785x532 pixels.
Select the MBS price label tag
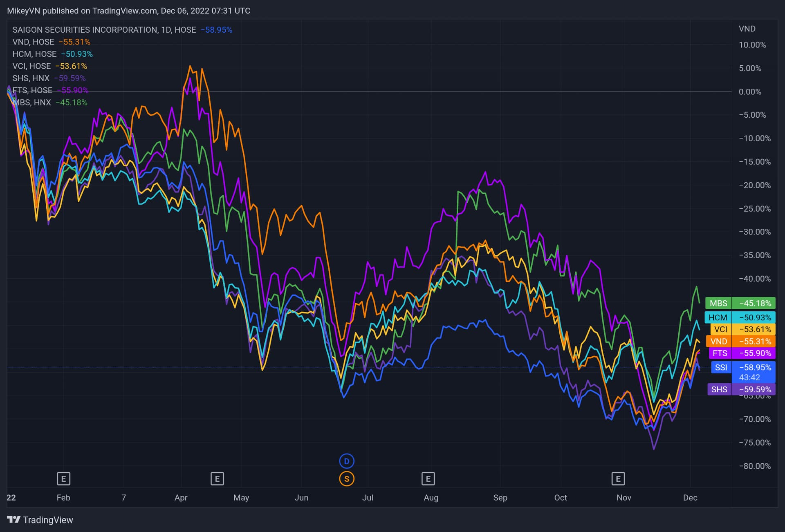click(718, 303)
